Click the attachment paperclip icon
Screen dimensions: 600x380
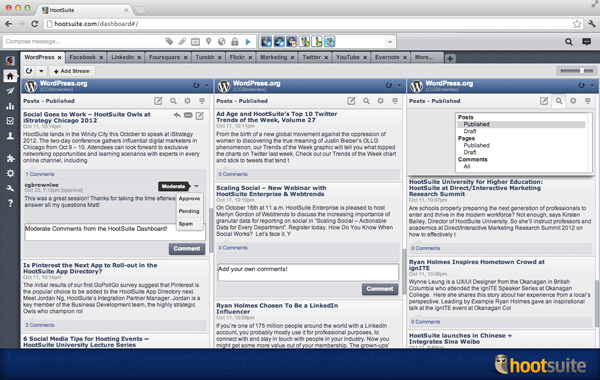(x=182, y=41)
